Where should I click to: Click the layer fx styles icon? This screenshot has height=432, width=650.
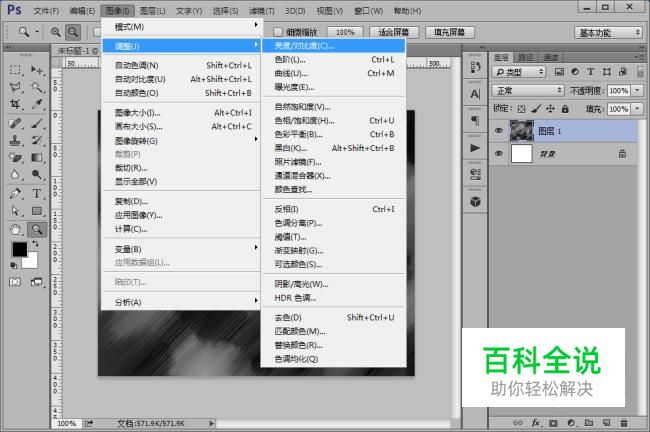(x=536, y=423)
